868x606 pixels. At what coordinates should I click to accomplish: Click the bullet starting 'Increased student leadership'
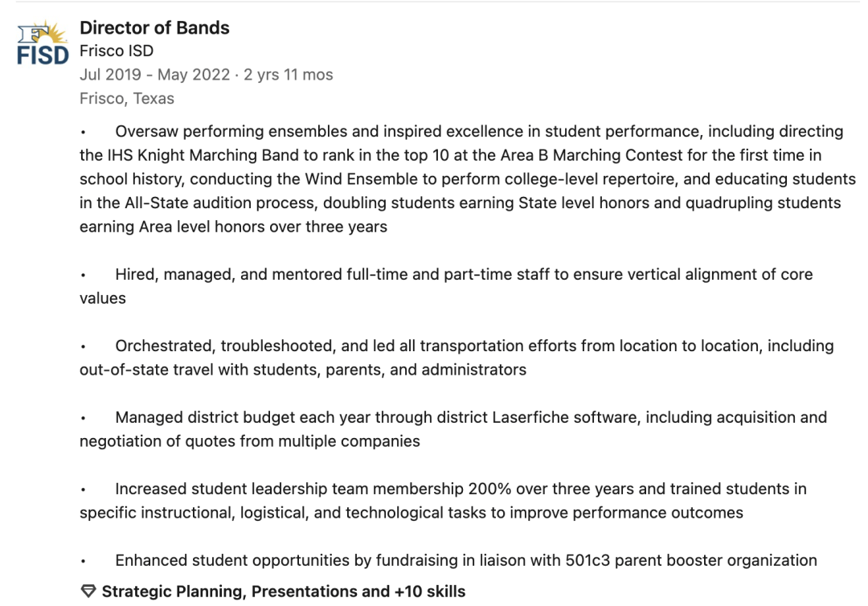pos(443,500)
